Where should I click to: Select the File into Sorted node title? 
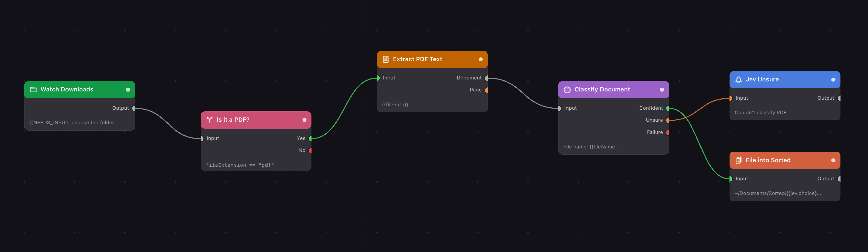768,160
